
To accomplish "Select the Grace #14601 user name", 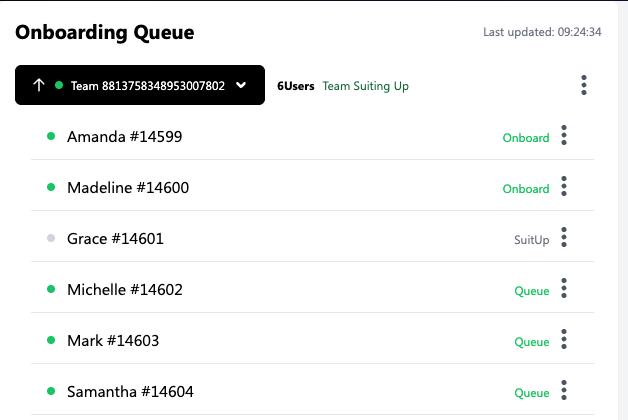I will tap(115, 239).
